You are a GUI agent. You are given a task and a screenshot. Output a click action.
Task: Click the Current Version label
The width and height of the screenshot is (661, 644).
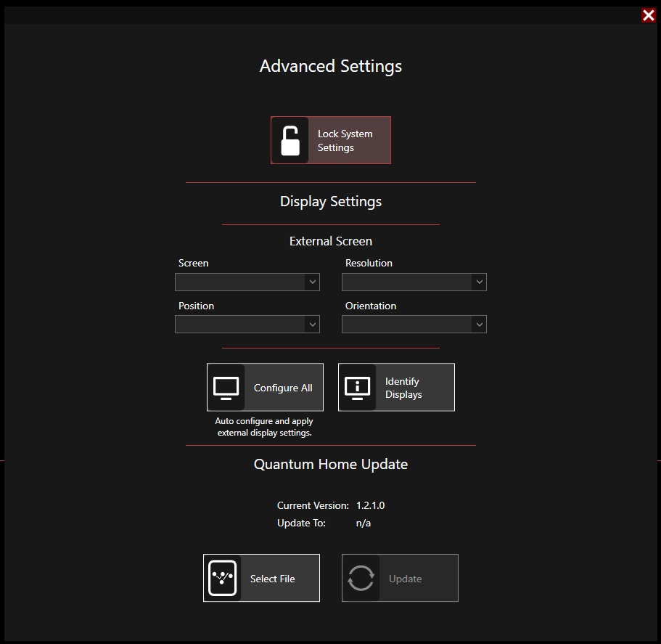tap(313, 505)
